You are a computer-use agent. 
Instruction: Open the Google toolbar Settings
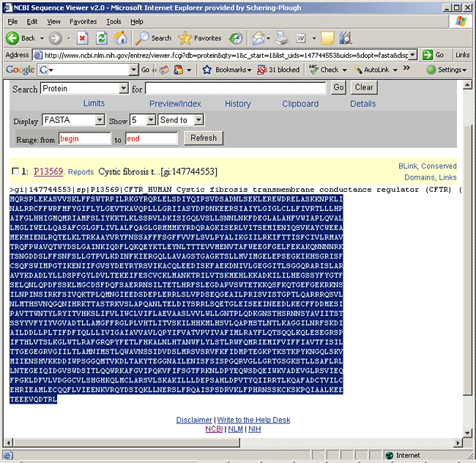coord(446,70)
